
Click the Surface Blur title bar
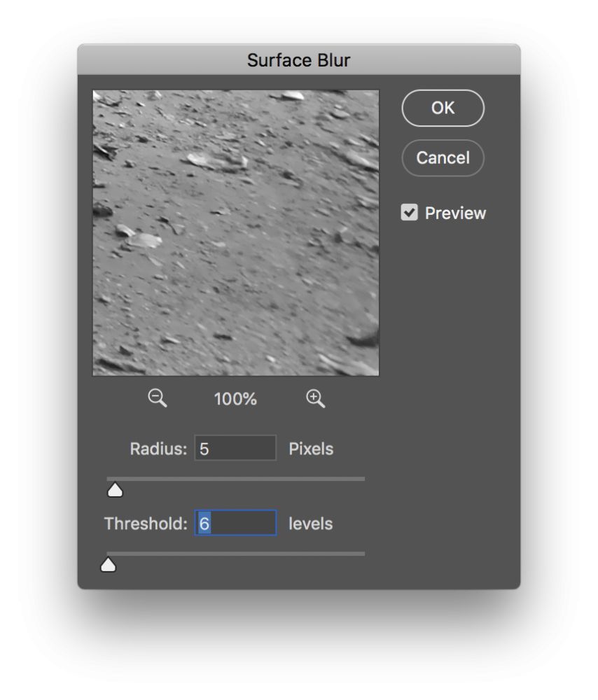pyautogui.click(x=299, y=59)
